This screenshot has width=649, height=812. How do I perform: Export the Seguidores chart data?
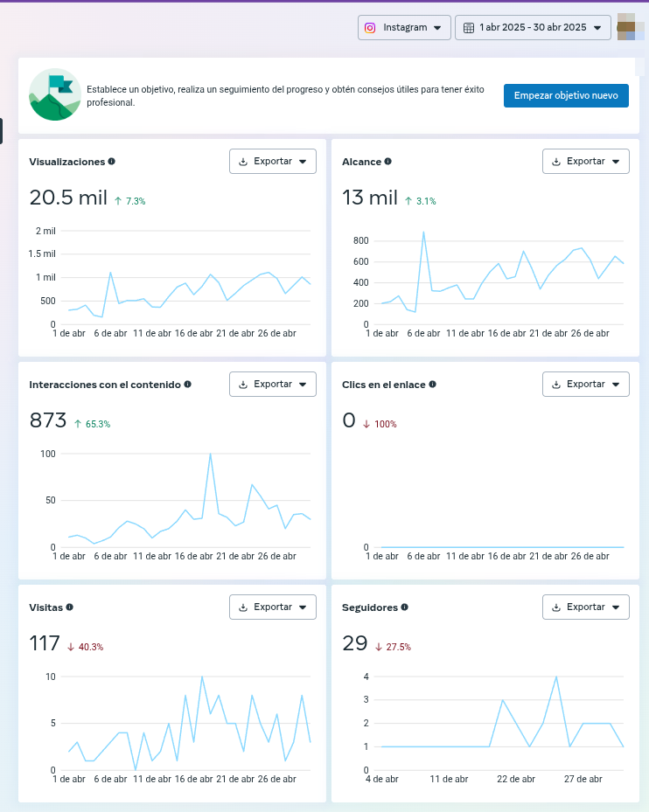coord(586,607)
